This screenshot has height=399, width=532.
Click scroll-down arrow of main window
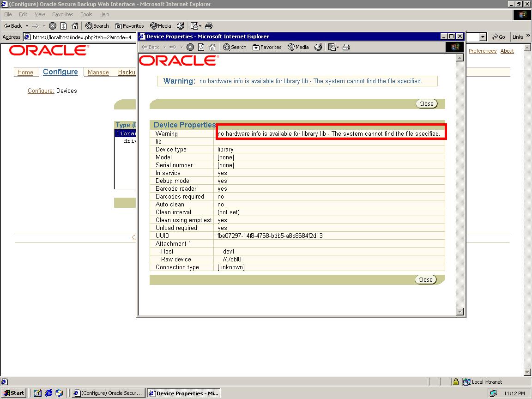(x=527, y=372)
